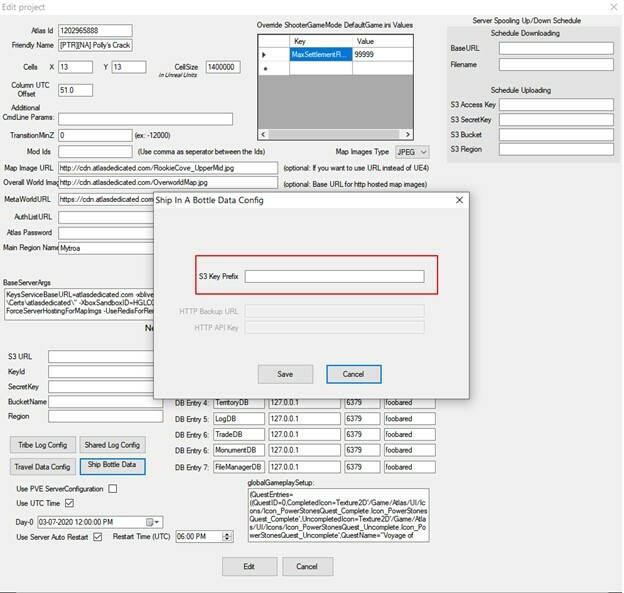Click the Key column header
Viewport: 624px width, 593px height.
point(320,41)
